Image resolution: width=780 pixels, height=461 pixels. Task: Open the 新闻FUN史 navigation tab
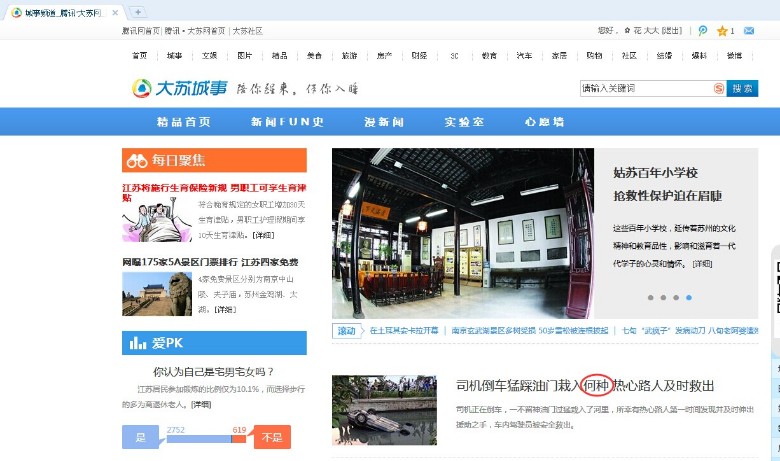[x=288, y=122]
